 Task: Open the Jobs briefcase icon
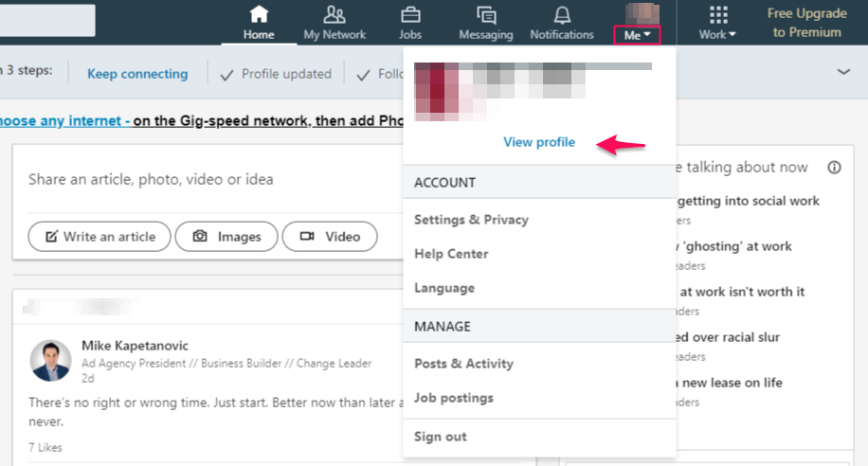410,14
